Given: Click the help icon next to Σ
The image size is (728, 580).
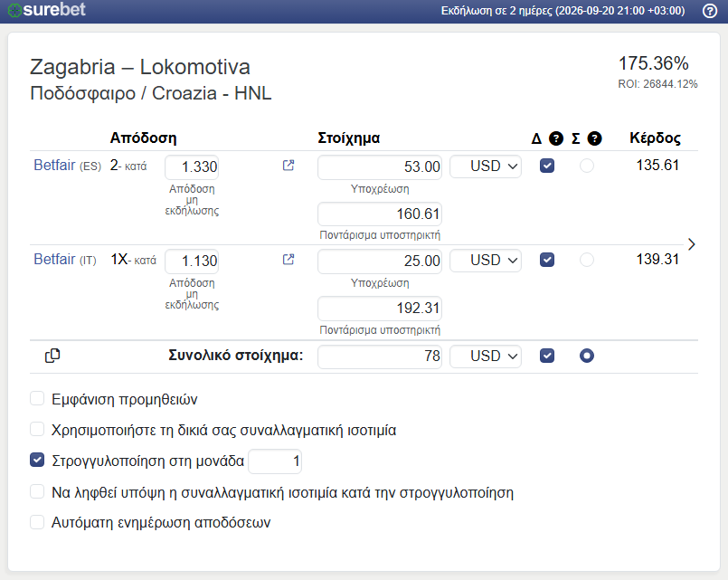Looking at the screenshot, I should [x=594, y=138].
